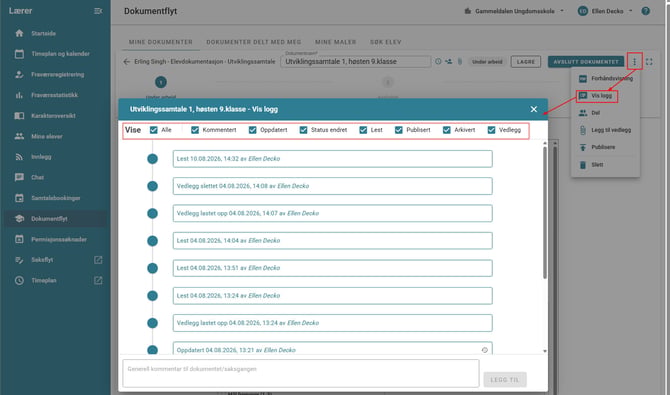Click the Under arbeid status chip
Image resolution: width=670 pixels, height=395 pixels.
pyautogui.click(x=487, y=62)
